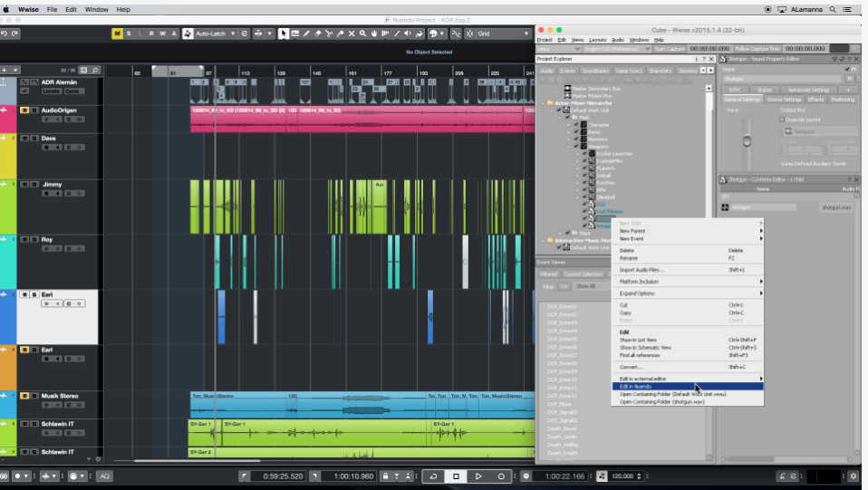The height and width of the screenshot is (490, 868).
Task: Collapse the Weapons node in Project Explorer
Action: click(568, 146)
